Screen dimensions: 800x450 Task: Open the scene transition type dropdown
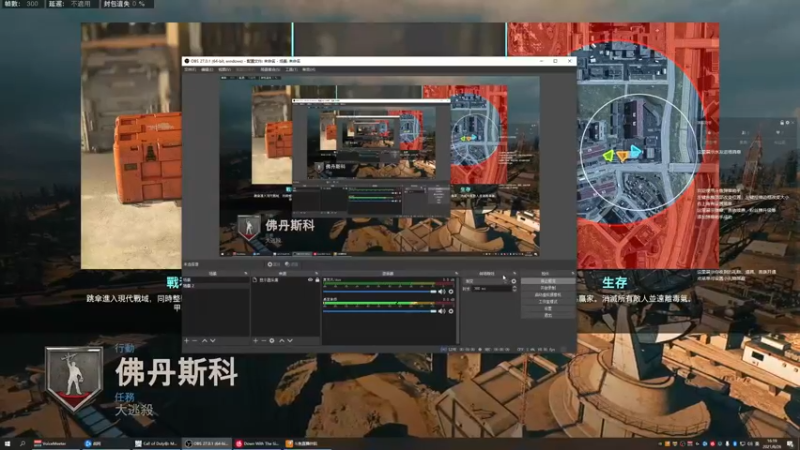pos(486,281)
